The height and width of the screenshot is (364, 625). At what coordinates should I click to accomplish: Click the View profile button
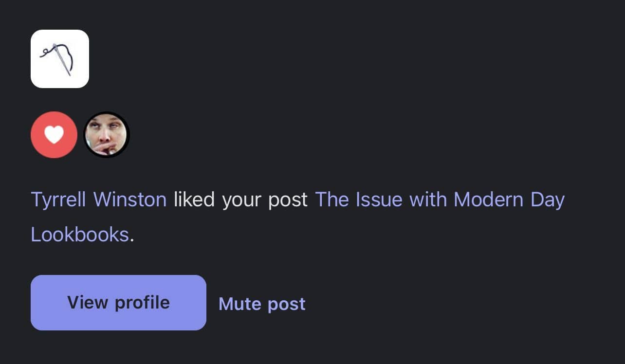tap(118, 303)
